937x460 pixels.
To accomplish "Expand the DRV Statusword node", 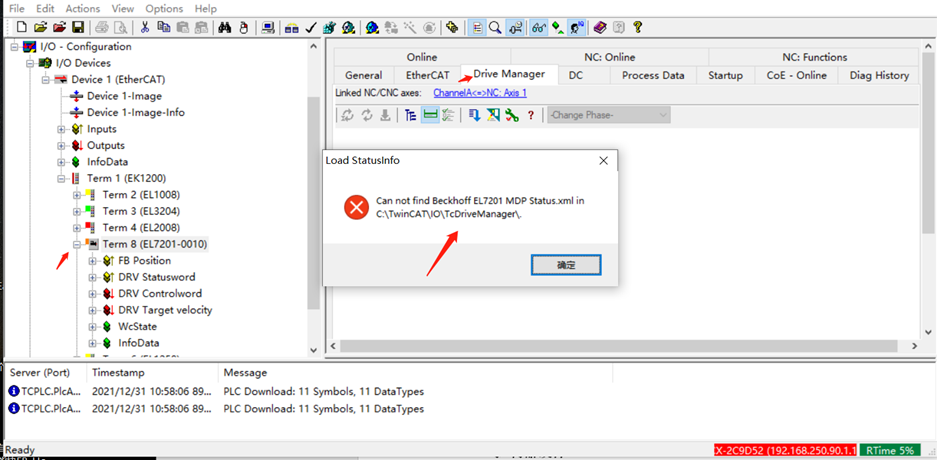I will pos(92,277).
